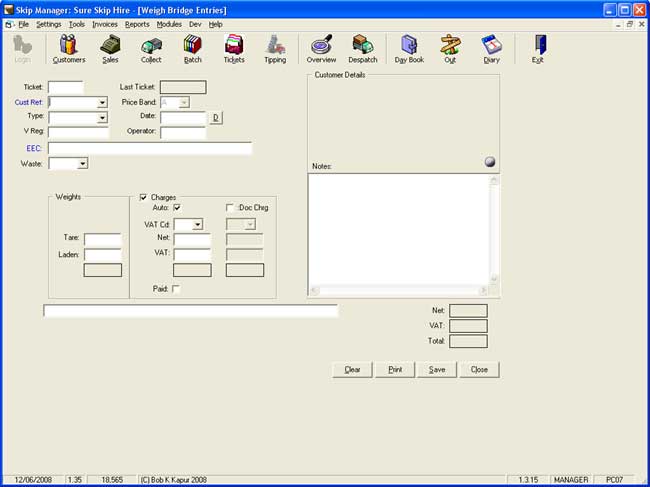Open the Diary calendar icon
The width and height of the screenshot is (650, 487).
pos(491,49)
